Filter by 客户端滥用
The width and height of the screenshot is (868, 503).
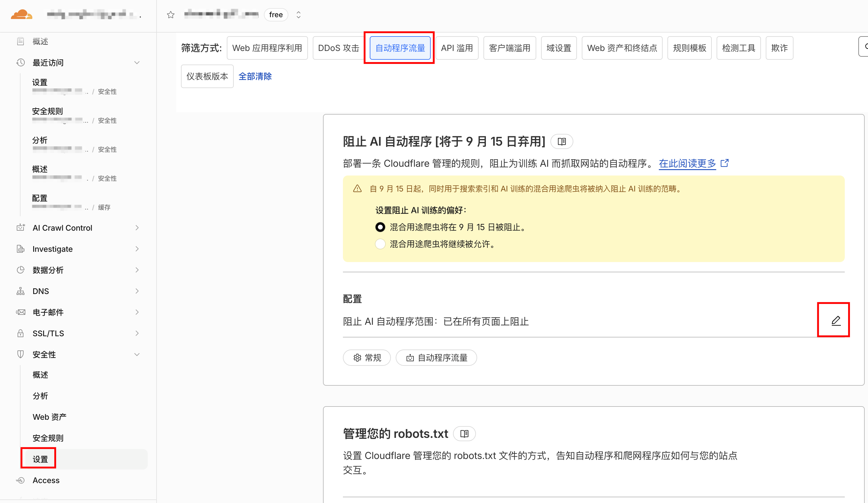click(x=509, y=48)
